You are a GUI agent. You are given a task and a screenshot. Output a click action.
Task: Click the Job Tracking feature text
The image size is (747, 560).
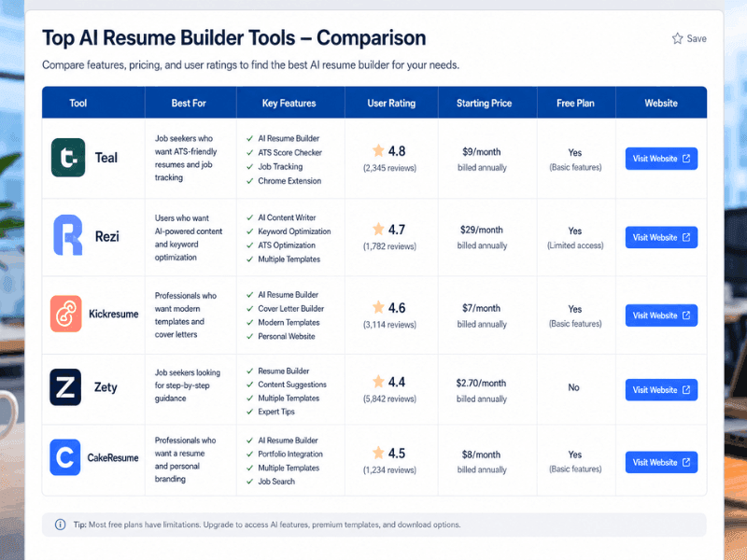(x=280, y=167)
